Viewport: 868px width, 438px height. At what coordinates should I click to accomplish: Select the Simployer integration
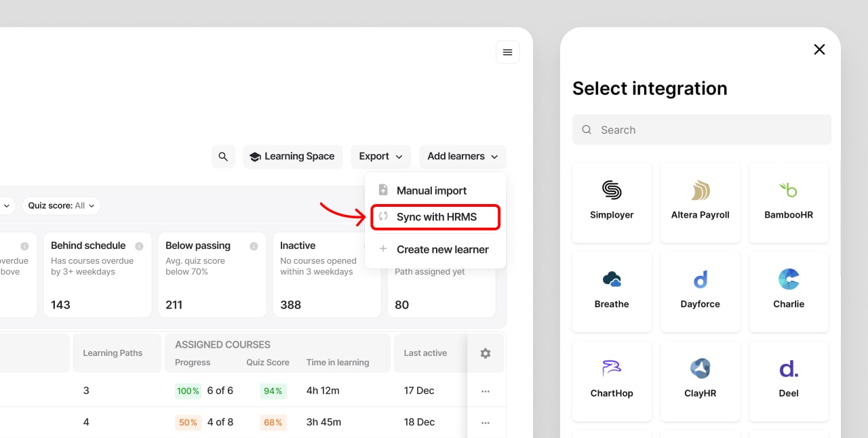[x=612, y=203]
